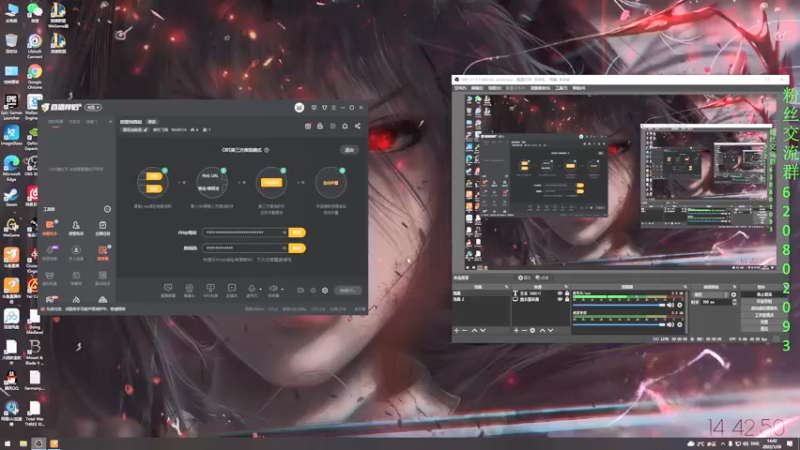Screen dimensions: 800x450
Task: Reveal the rtmp address with its eye icon
Action: coord(284,232)
